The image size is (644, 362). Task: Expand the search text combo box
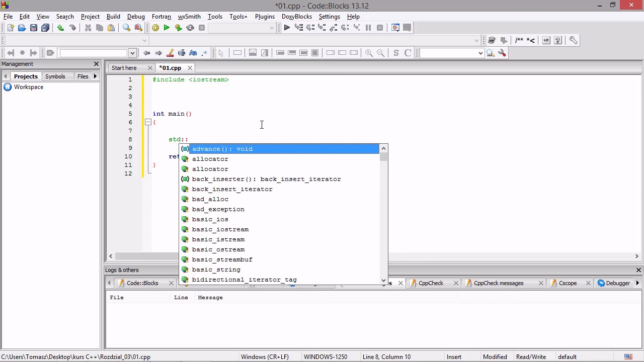click(132, 53)
